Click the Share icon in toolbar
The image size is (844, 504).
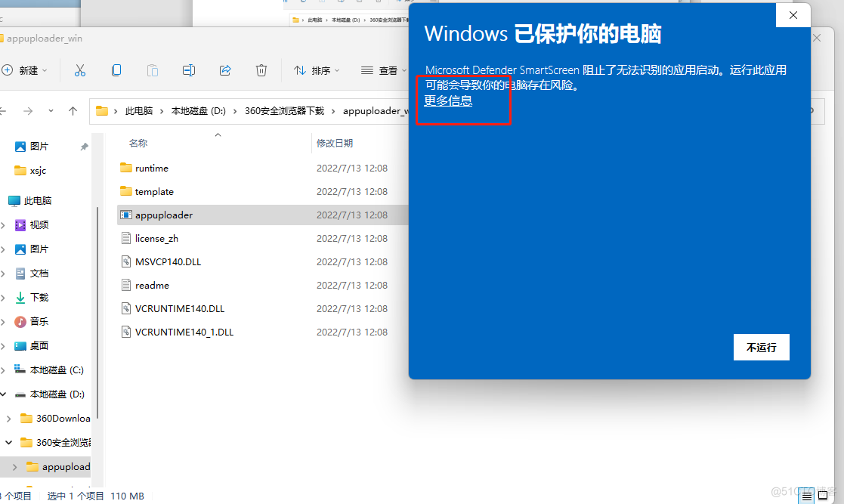(x=225, y=70)
